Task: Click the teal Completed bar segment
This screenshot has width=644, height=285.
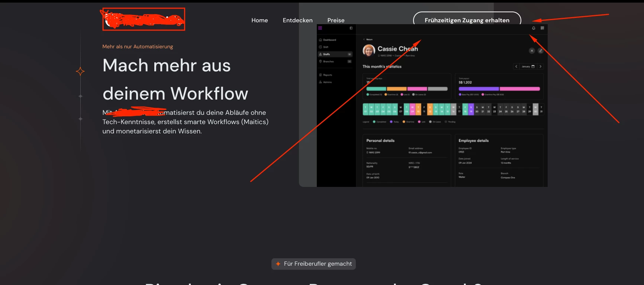Action: pos(376,89)
